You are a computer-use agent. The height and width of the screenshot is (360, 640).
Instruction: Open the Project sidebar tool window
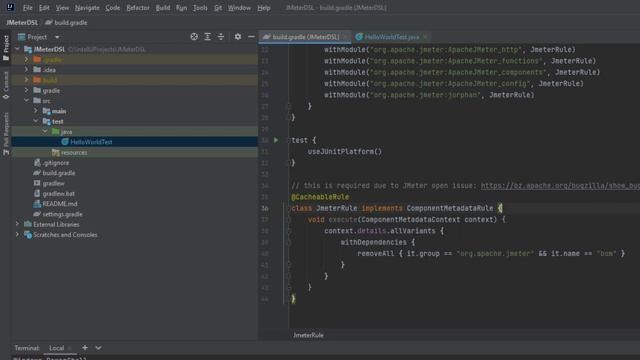point(6,48)
